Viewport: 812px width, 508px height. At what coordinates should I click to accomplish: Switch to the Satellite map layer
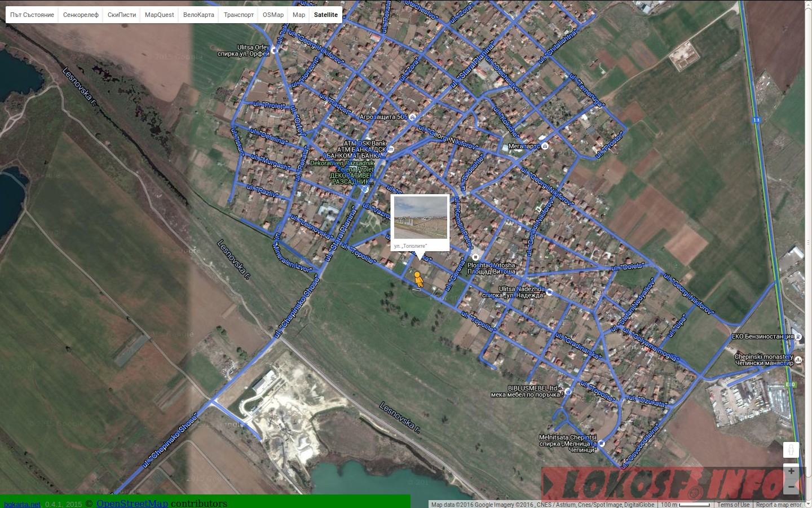click(x=326, y=15)
